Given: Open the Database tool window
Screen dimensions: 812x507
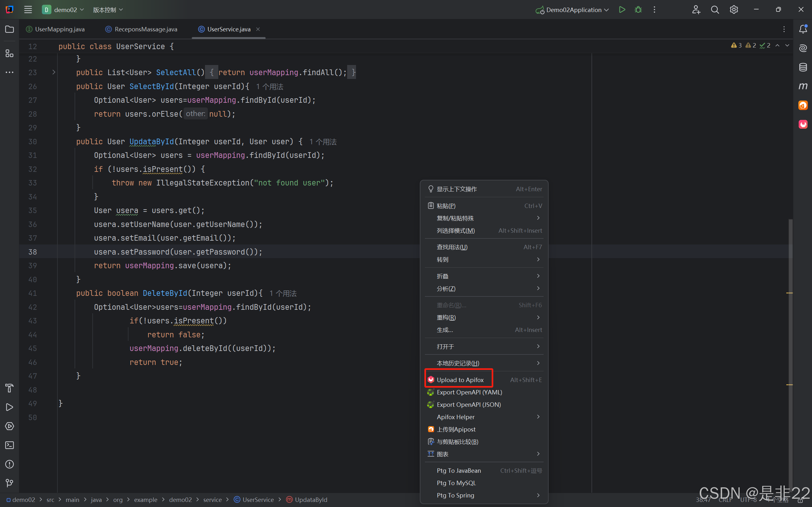Looking at the screenshot, I should point(803,67).
